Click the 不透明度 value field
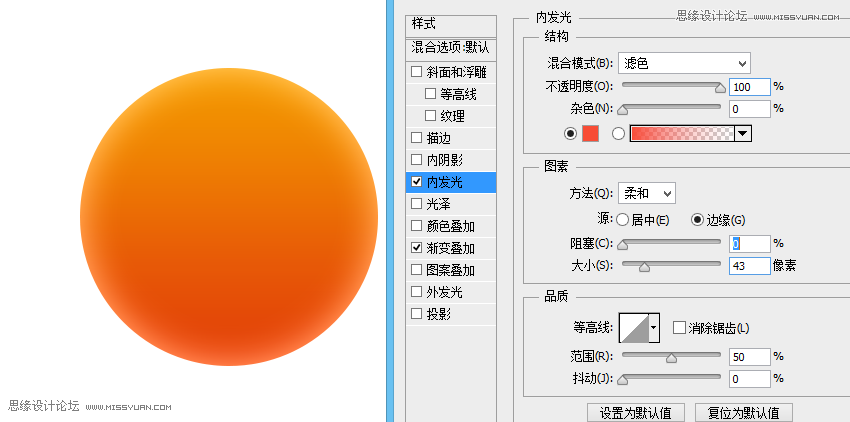Screen dimensions: 850x422 [x=750, y=87]
